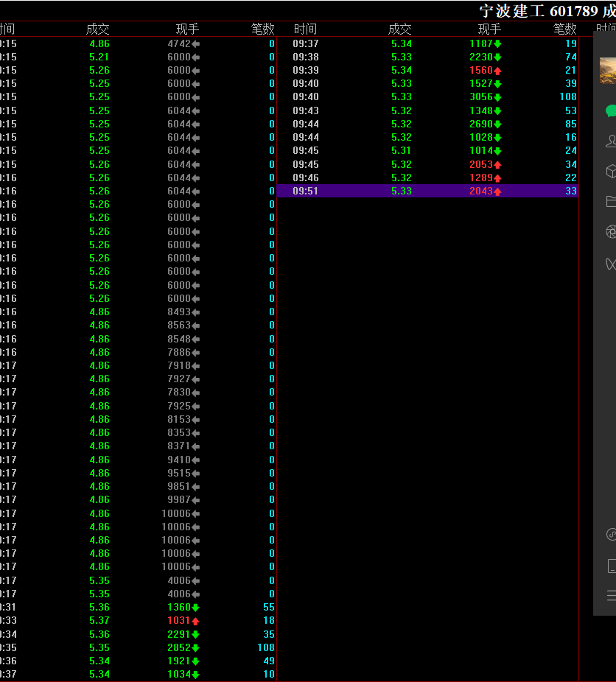Viewport: 616px width, 682px height.
Task: Click the 笔数 header in the right table
Action: 564,29
